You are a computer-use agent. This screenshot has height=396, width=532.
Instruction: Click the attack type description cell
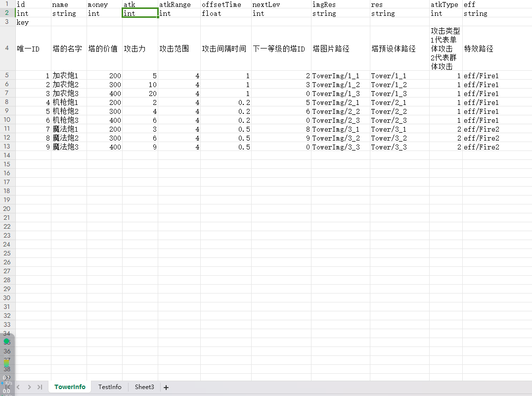(x=445, y=49)
